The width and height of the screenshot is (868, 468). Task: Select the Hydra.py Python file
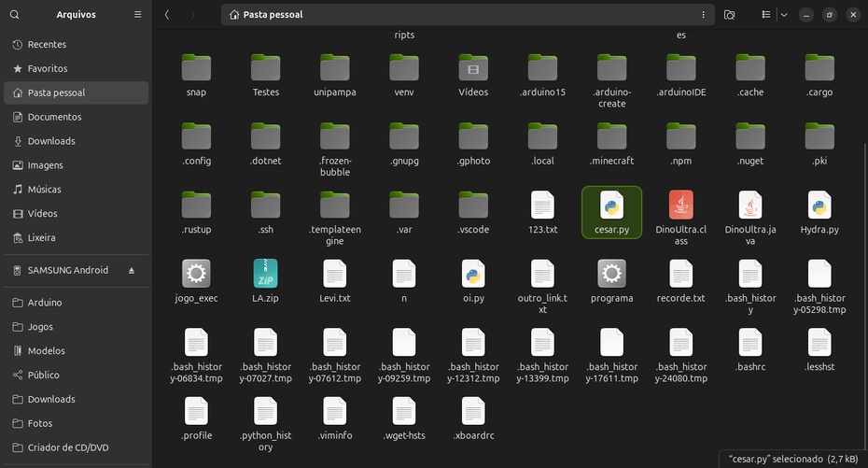click(819, 213)
